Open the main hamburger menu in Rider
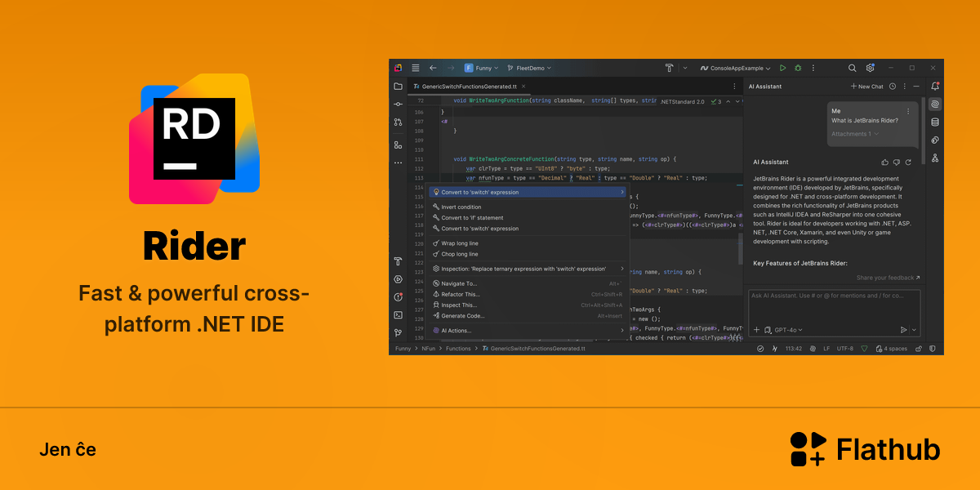 pos(416,68)
